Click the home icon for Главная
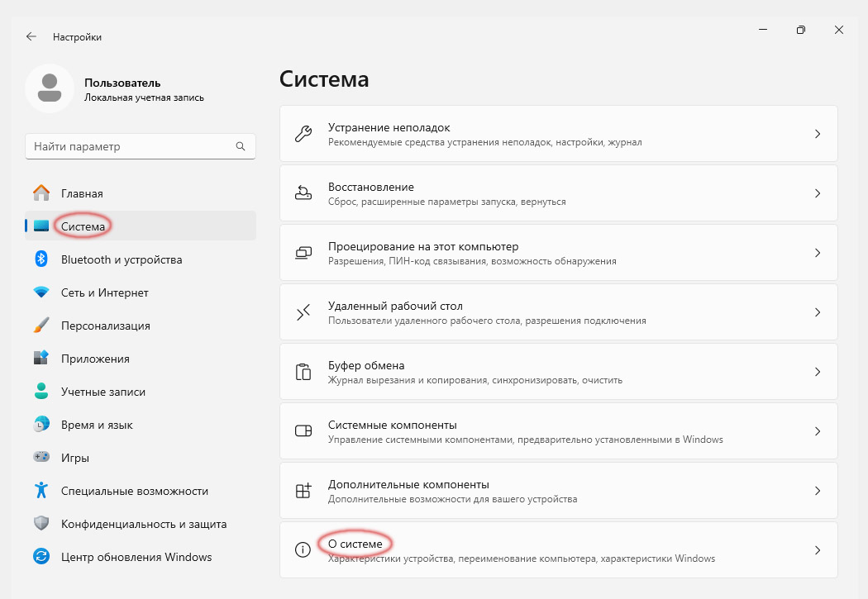Image resolution: width=868 pixels, height=599 pixels. pyautogui.click(x=40, y=193)
